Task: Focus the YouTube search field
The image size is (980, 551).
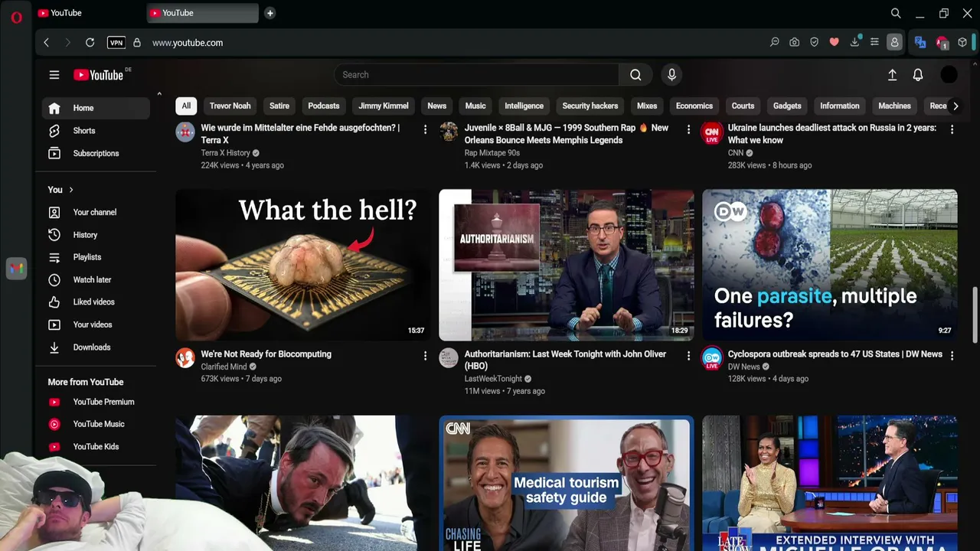Action: click(476, 75)
